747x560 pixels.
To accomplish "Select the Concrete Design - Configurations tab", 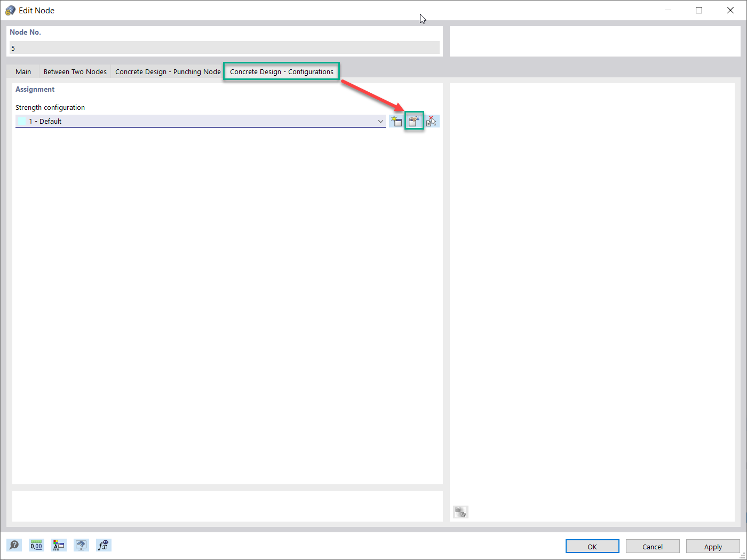I will click(281, 71).
